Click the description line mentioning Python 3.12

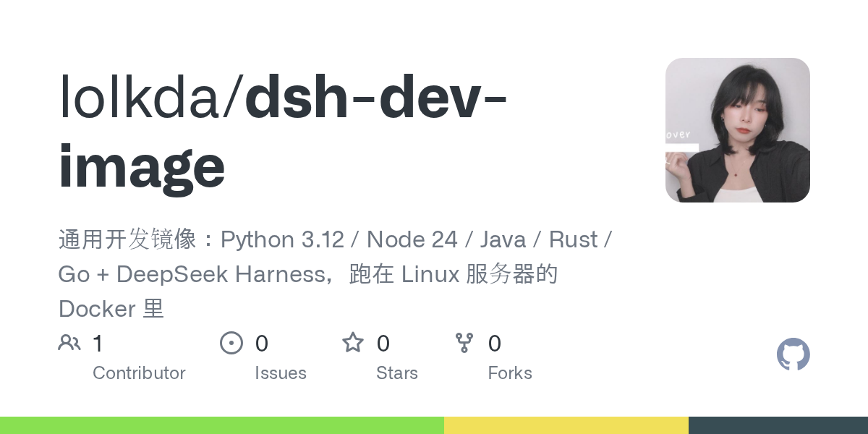pos(336,239)
